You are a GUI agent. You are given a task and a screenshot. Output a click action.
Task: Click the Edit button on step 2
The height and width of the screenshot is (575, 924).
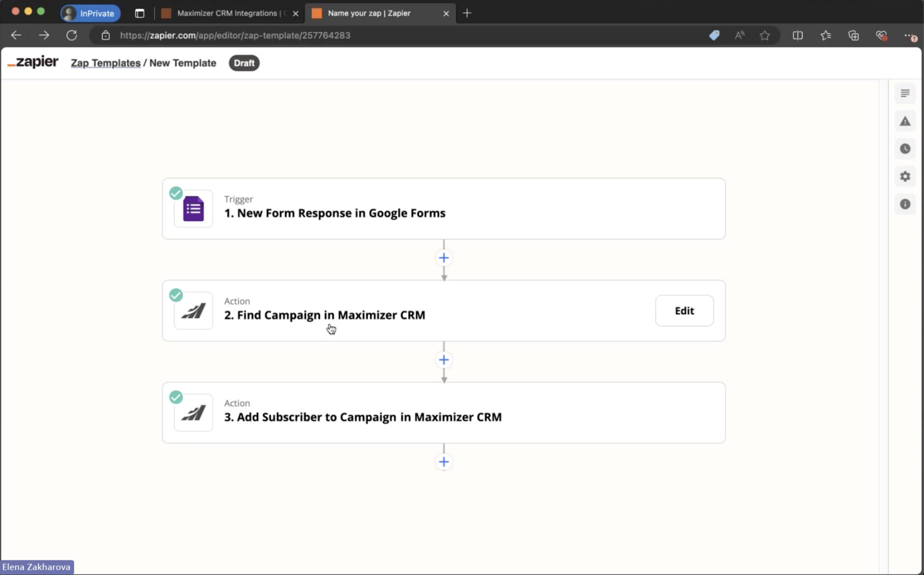click(x=684, y=311)
